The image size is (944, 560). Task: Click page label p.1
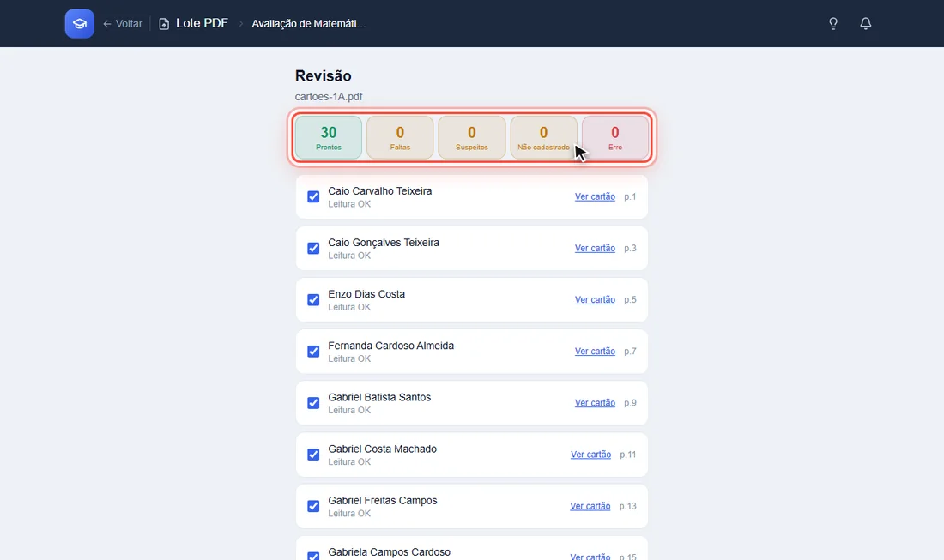pos(630,196)
